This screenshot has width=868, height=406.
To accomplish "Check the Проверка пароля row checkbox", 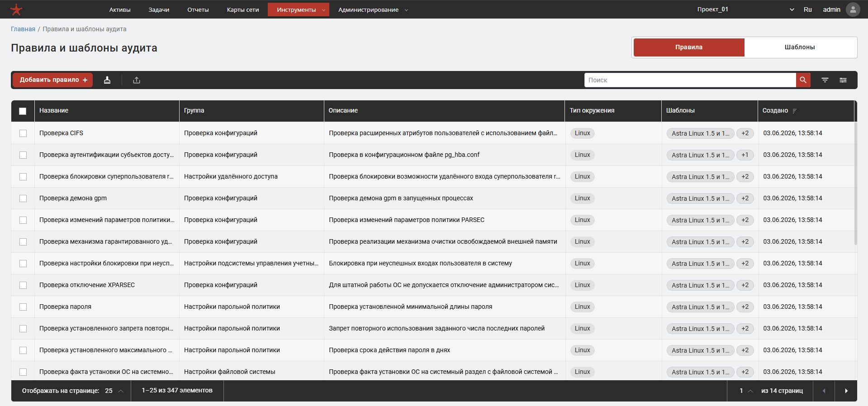I will click(x=23, y=307).
